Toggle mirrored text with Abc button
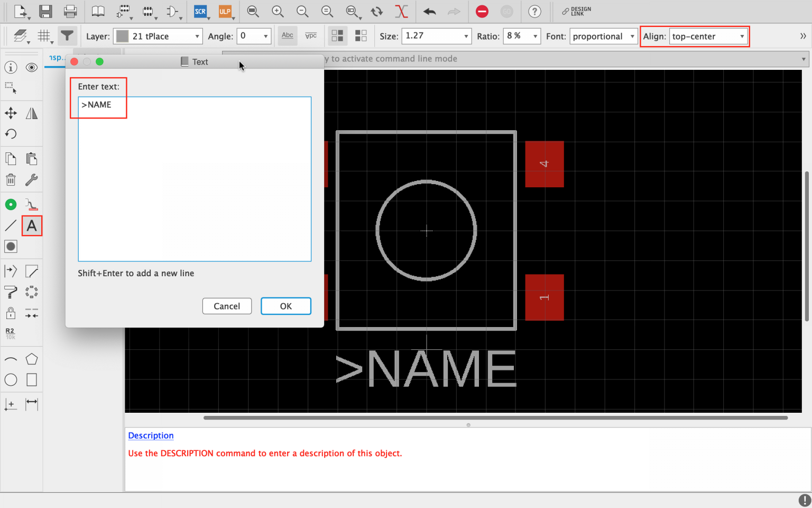Viewport: 812px width, 508px height. point(287,35)
